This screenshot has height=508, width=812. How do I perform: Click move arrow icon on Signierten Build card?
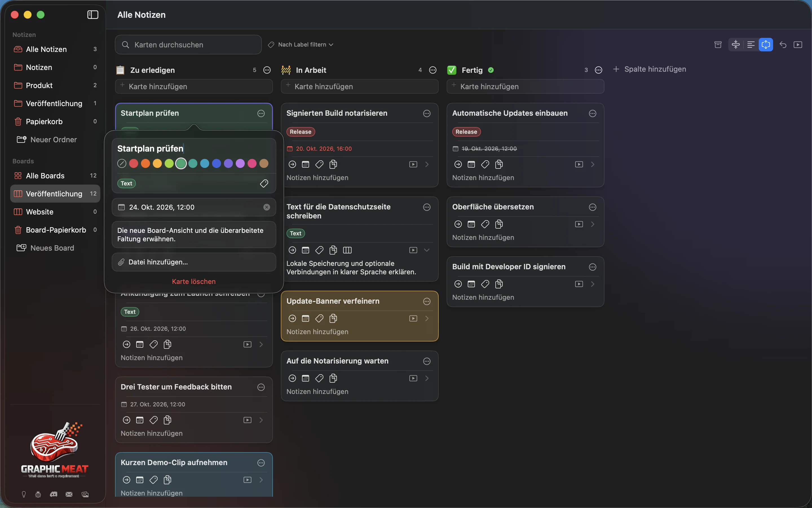click(292, 164)
